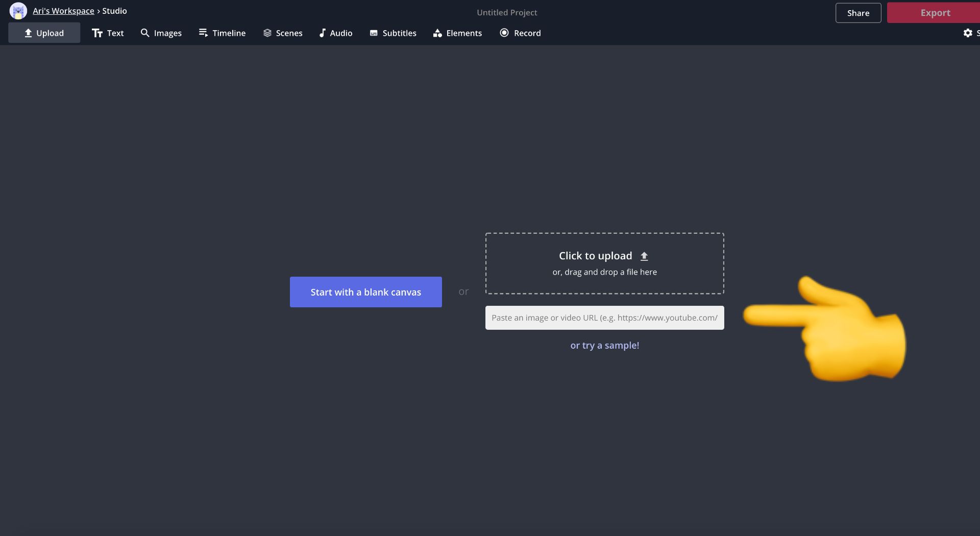Open the Audio panel
Image resolution: width=980 pixels, height=536 pixels.
tap(335, 33)
